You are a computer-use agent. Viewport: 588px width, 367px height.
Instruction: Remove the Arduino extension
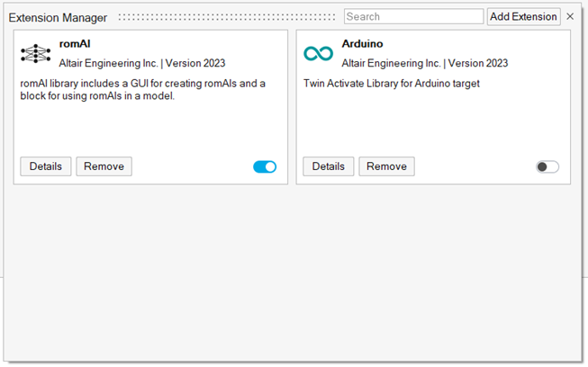click(386, 166)
